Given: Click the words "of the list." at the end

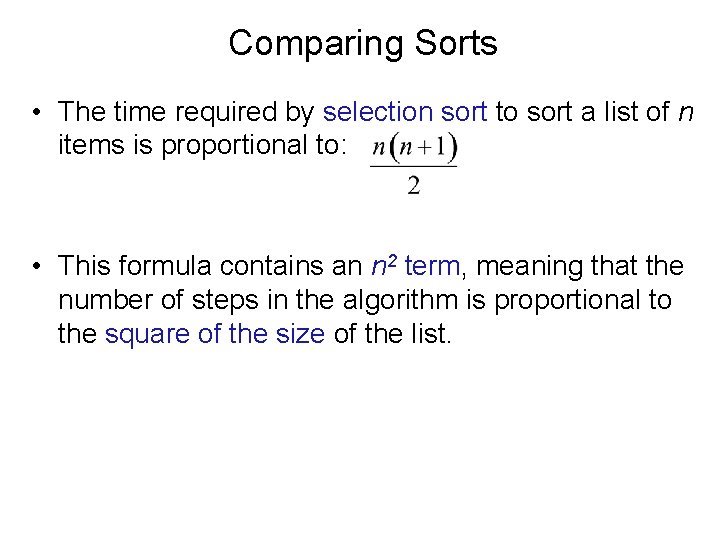Looking at the screenshot, I should [392, 334].
